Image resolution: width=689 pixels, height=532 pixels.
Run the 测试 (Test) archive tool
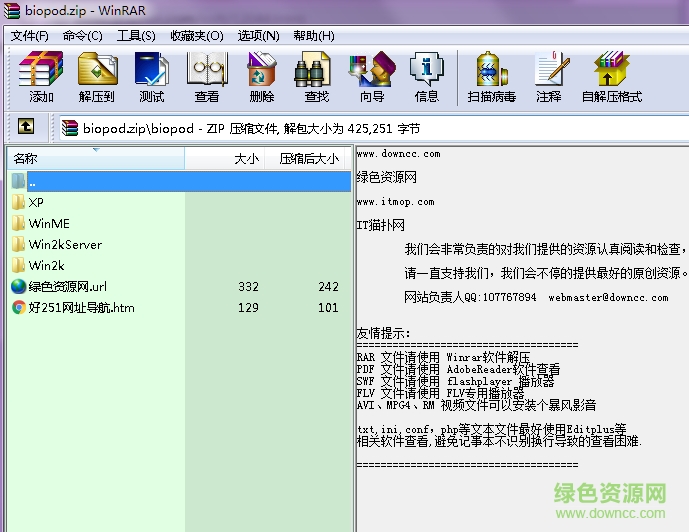click(x=152, y=69)
